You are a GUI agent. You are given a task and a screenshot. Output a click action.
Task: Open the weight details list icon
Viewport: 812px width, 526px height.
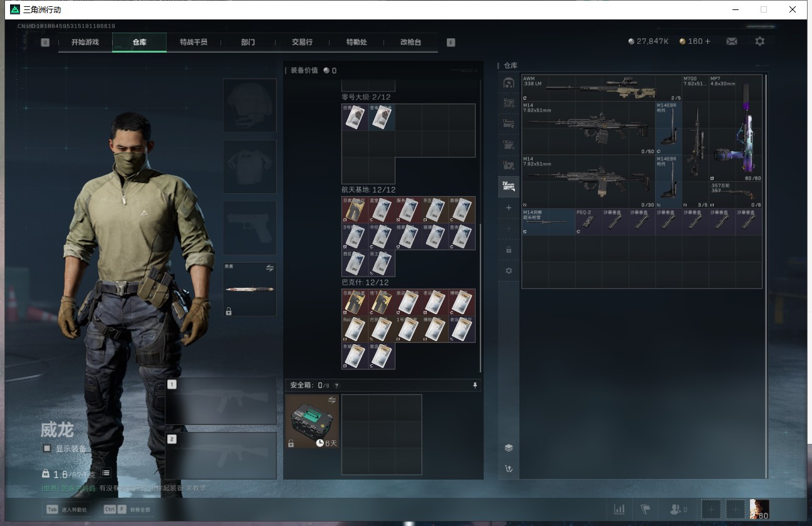tap(106, 473)
